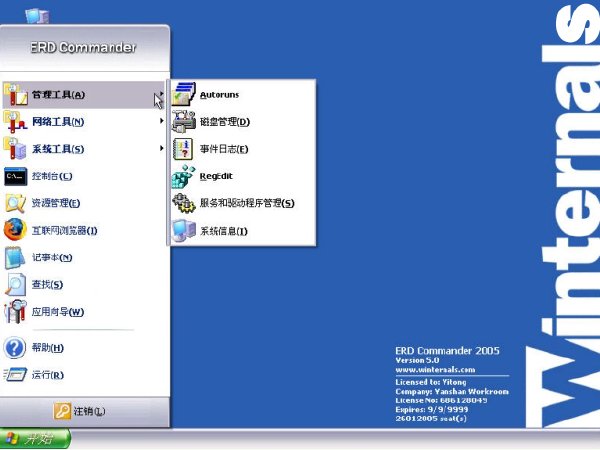The height and width of the screenshot is (450, 600).
Task: Select 磁盘管理(D) from the submenu
Action: tap(243, 122)
